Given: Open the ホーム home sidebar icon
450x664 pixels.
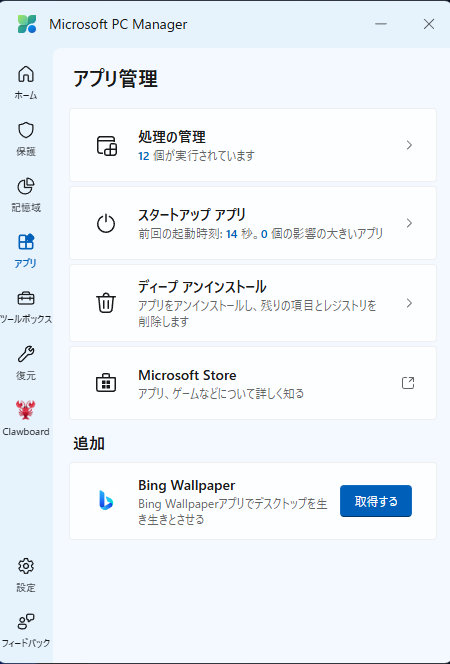Looking at the screenshot, I should [x=26, y=74].
